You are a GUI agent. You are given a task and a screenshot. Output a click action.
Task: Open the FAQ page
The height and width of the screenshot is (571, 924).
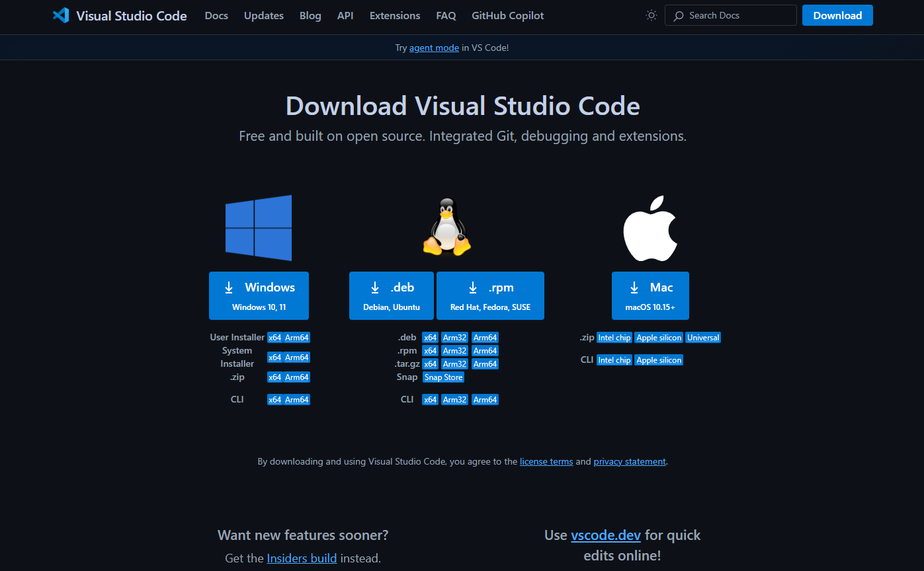click(446, 15)
